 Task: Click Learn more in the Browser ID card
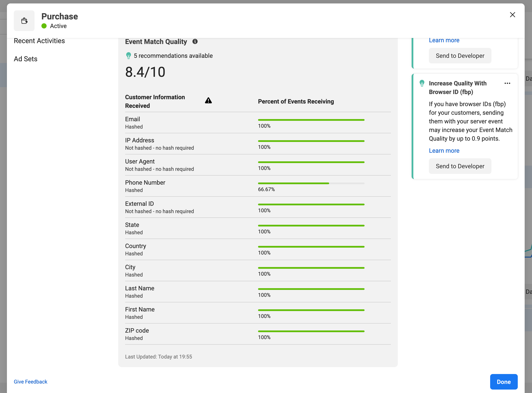pyautogui.click(x=444, y=151)
